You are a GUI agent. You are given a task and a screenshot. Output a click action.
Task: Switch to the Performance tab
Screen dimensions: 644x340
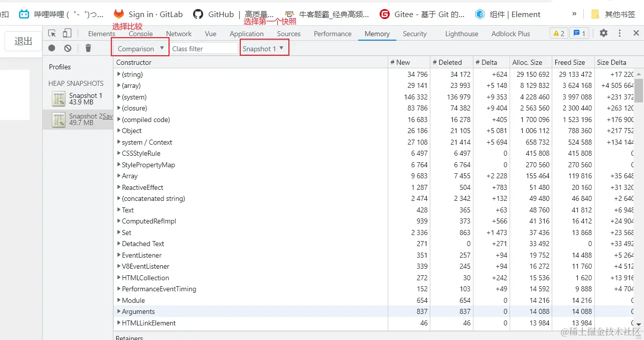333,34
